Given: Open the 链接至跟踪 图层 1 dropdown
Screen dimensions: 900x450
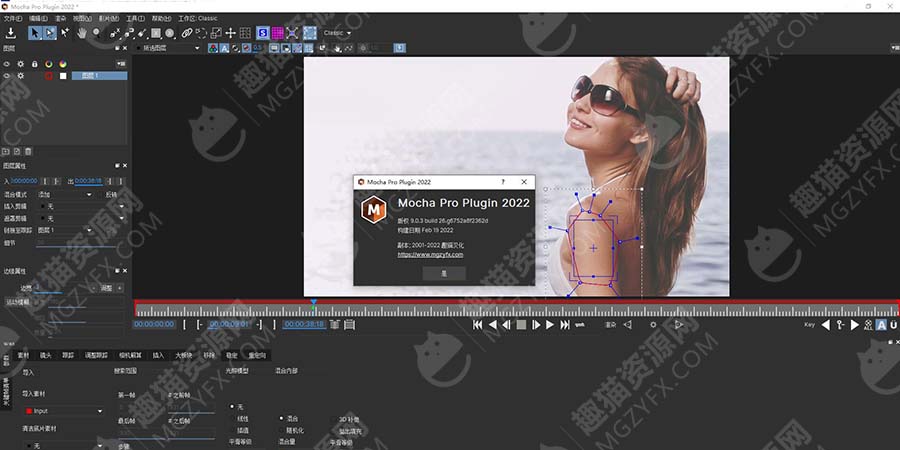Looking at the screenshot, I should (x=65, y=230).
